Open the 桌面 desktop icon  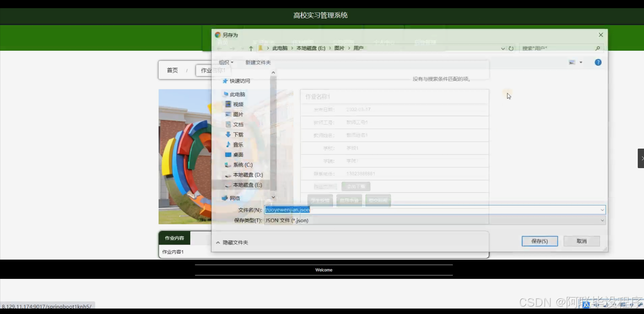pos(228,155)
